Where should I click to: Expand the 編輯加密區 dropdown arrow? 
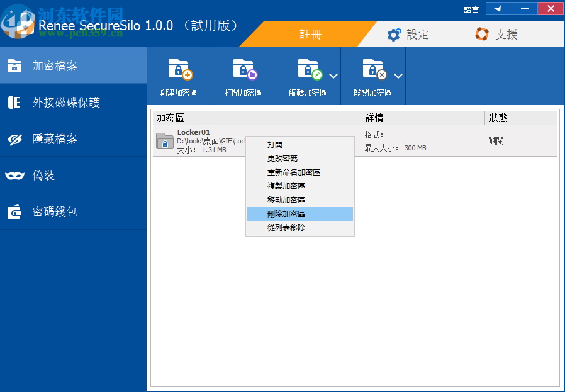(333, 76)
